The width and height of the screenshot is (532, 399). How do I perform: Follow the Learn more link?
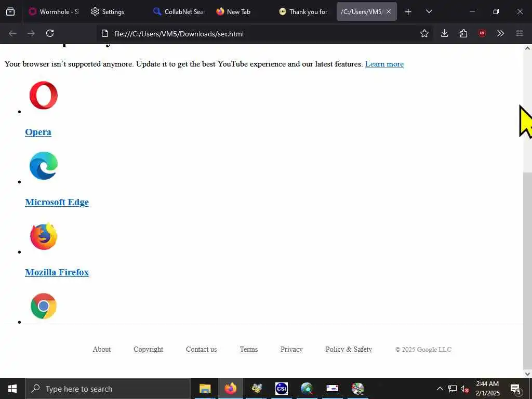pos(384,64)
